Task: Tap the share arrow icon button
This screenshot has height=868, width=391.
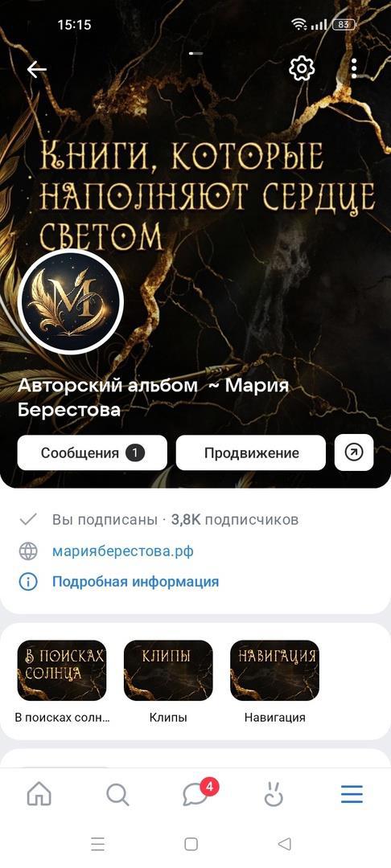Action: tap(354, 452)
